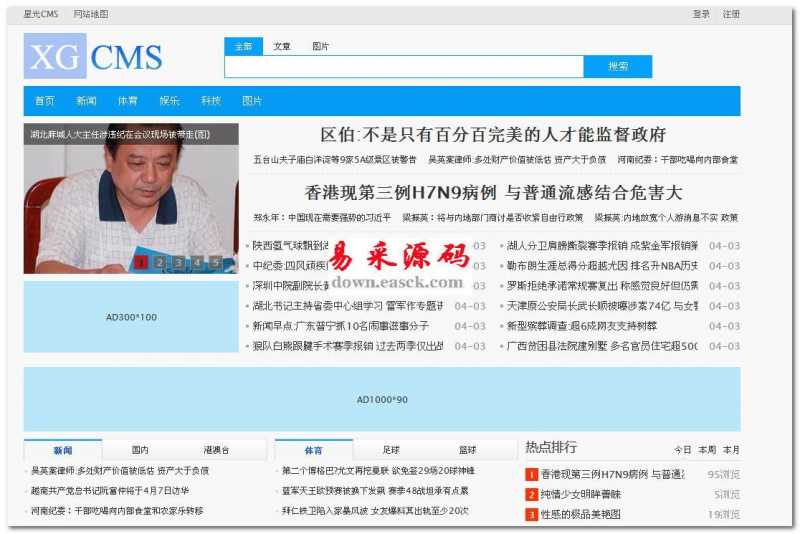Screen dimensions: 800x534
Task: Click the red rank 1 badge
Action: [x=532, y=475]
